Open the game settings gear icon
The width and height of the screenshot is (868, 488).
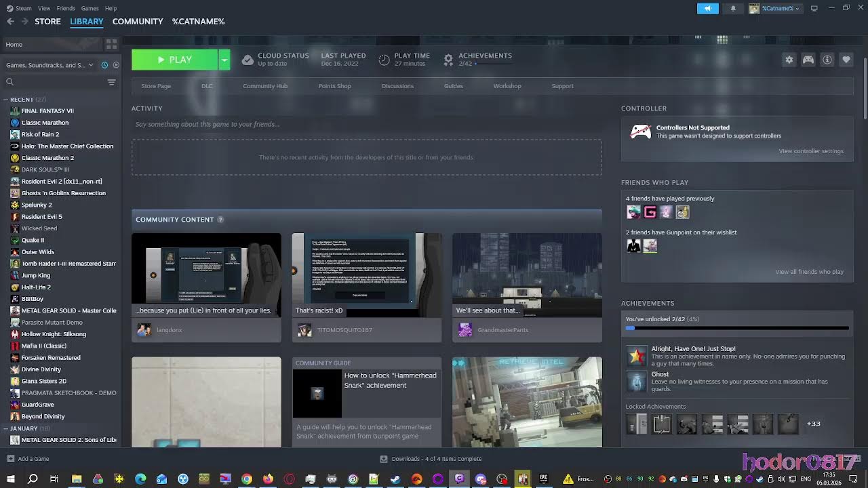click(x=789, y=60)
